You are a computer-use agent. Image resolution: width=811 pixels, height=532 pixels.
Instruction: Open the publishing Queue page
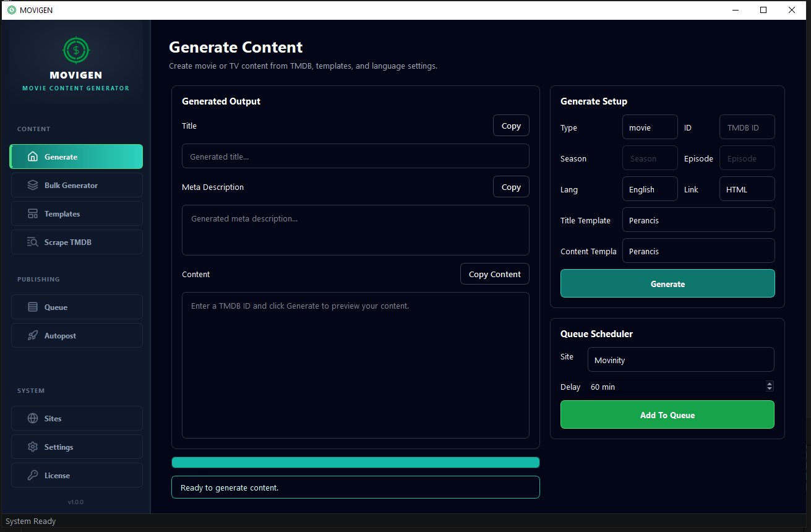pos(77,307)
